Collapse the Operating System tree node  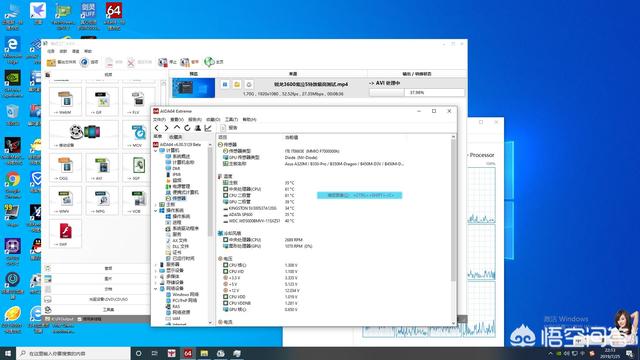156,211
